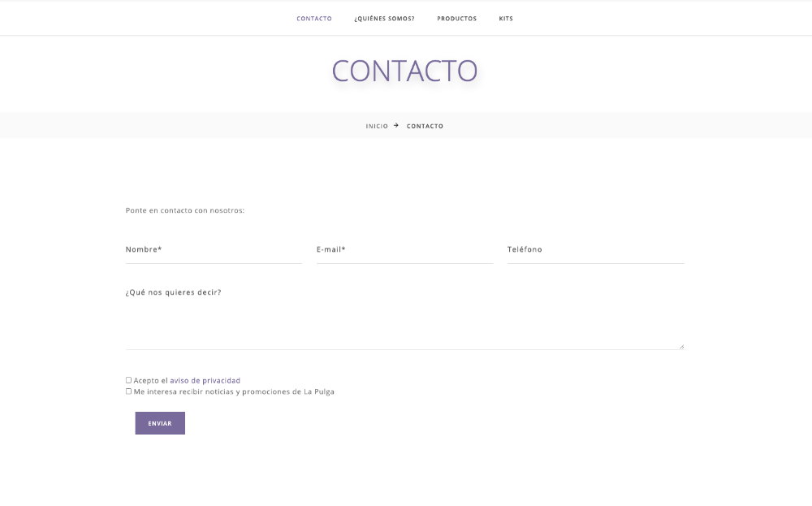Image resolution: width=812 pixels, height=506 pixels.
Task: Click the 'Acepto el' label text
Action: coord(150,380)
